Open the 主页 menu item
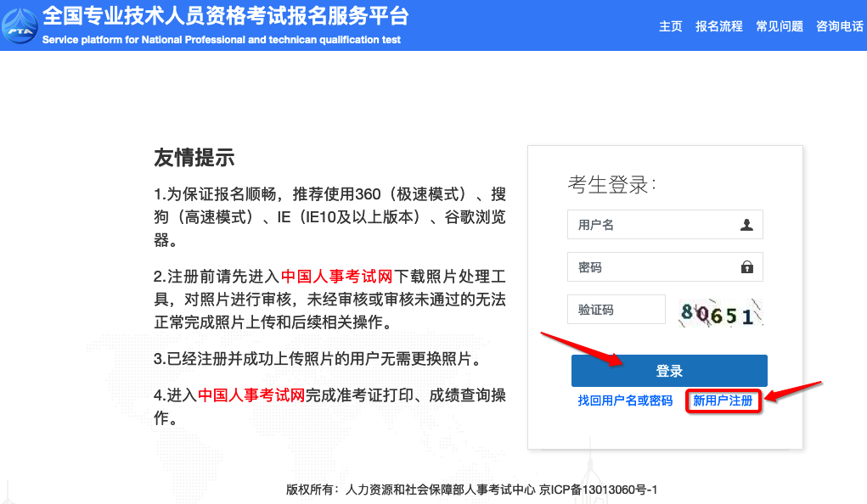This screenshot has height=504, width=867. 671,26
